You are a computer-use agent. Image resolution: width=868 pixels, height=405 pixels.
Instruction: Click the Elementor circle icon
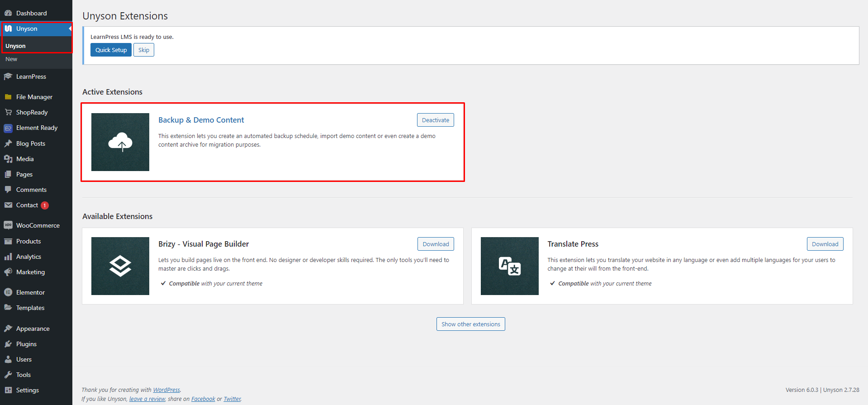[8, 292]
